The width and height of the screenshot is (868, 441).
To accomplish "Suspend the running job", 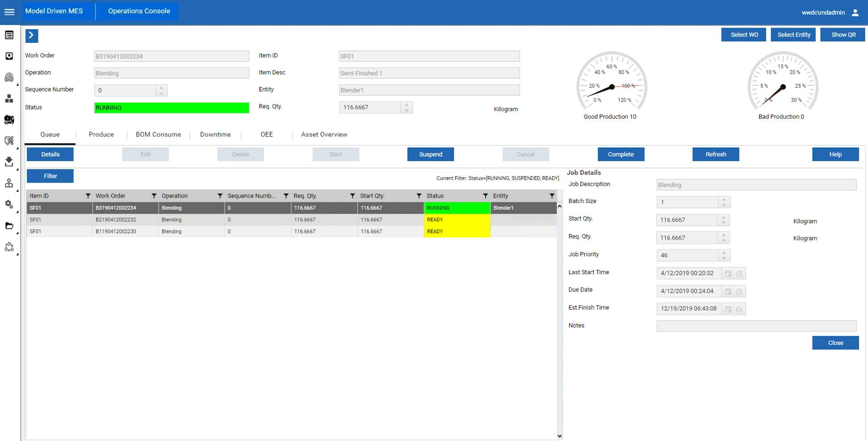I will point(430,154).
